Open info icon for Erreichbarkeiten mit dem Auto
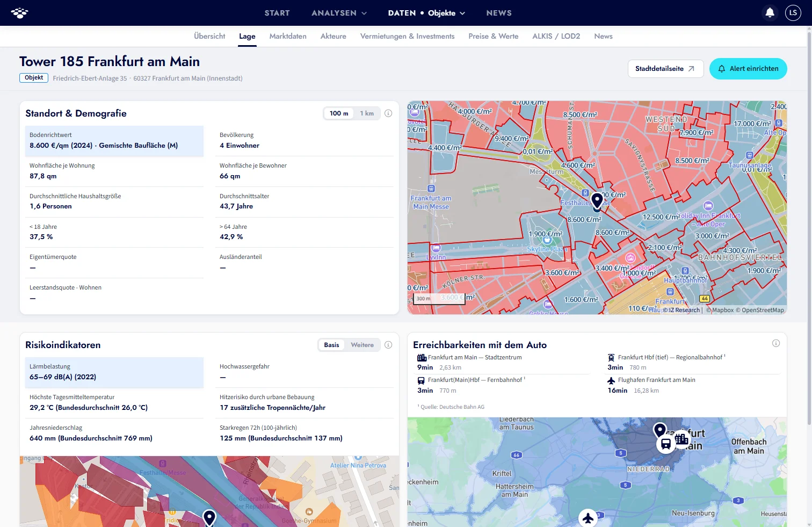812x527 pixels. coord(776,343)
